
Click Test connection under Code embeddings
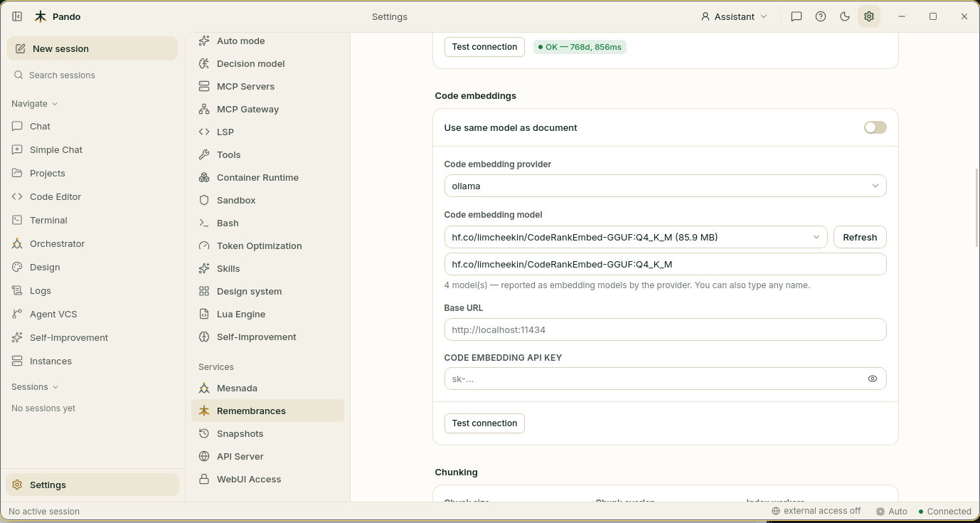pos(484,423)
